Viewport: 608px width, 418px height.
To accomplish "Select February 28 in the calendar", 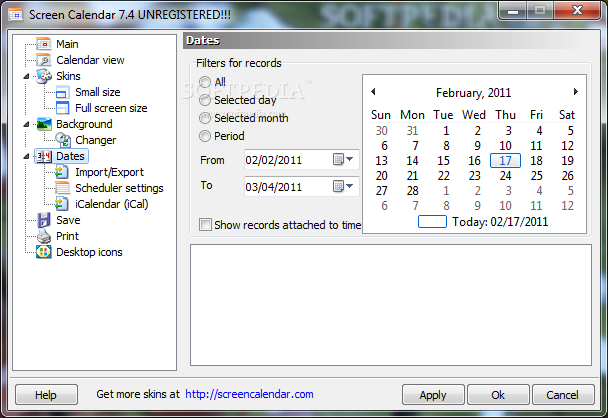I will [x=413, y=191].
